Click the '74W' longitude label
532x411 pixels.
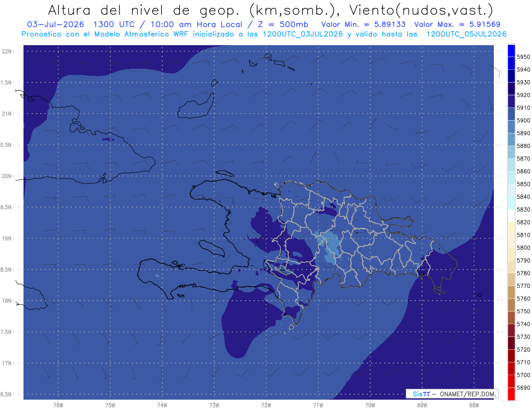(162, 405)
